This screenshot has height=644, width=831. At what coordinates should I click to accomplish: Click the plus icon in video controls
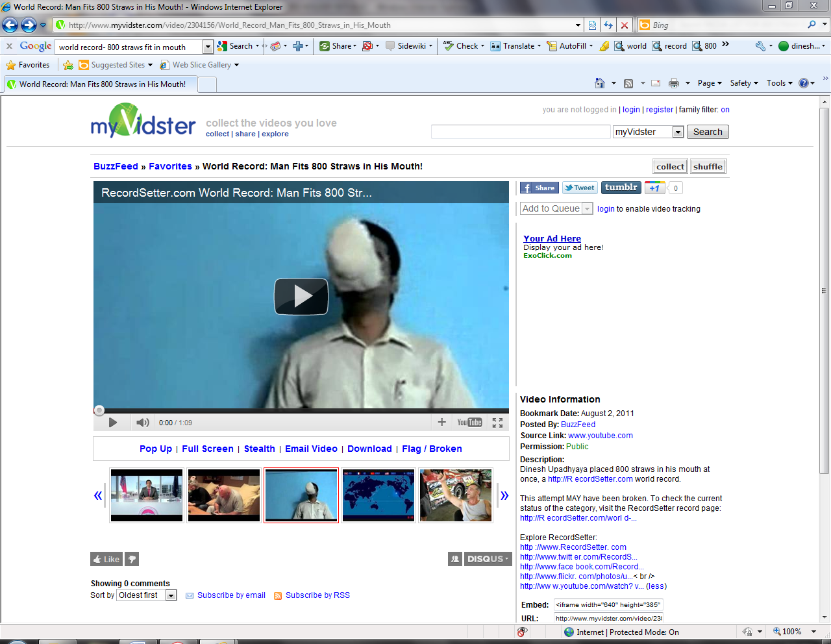[442, 422]
